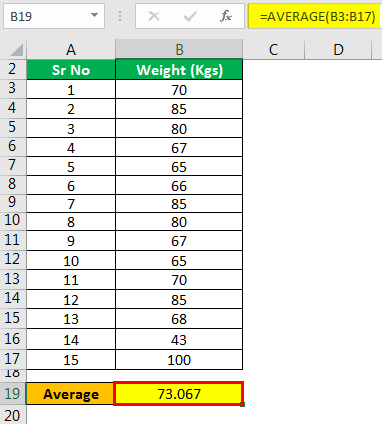
Task: Click the average result cell 73.067
Action: click(178, 394)
